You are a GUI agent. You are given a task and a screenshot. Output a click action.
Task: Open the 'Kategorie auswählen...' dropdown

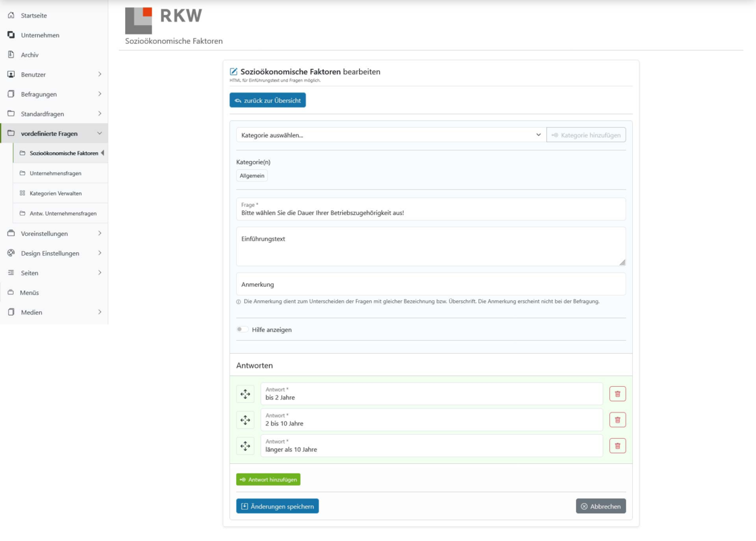coord(391,135)
